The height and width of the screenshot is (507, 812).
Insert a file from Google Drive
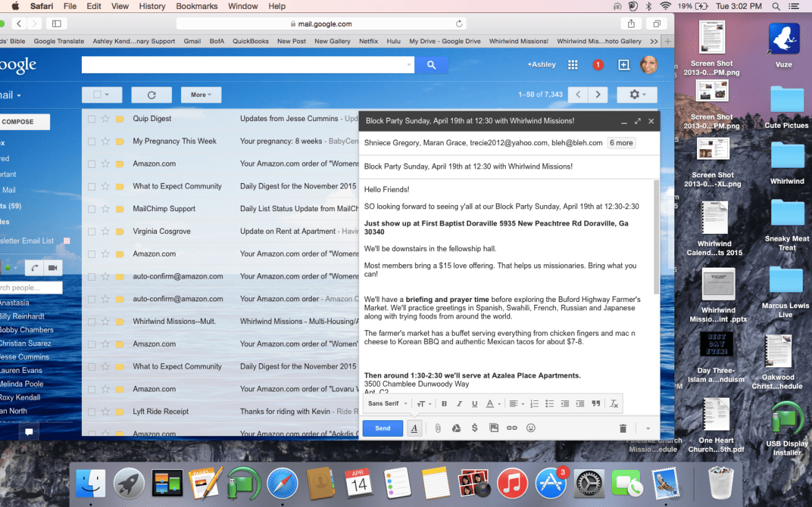pos(456,427)
